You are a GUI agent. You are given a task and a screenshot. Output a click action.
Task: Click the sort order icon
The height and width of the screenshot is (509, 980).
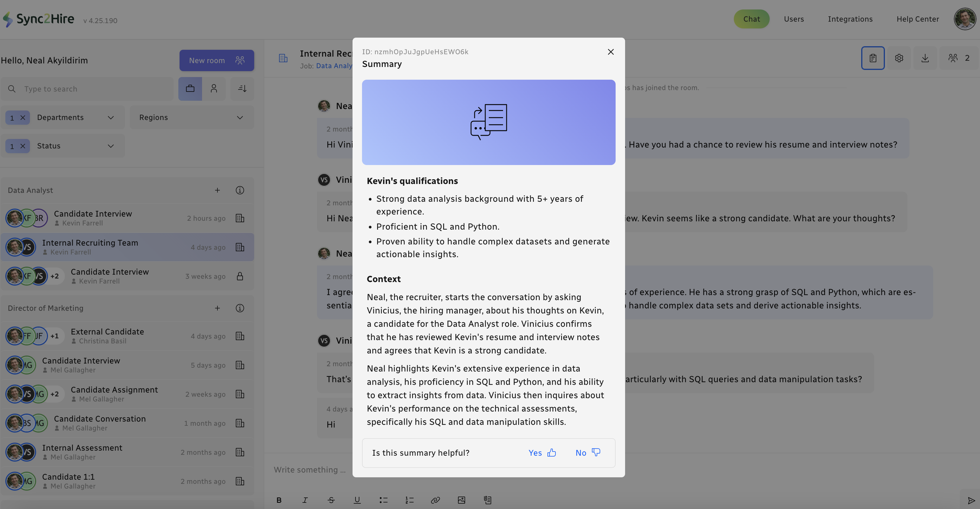pos(242,89)
